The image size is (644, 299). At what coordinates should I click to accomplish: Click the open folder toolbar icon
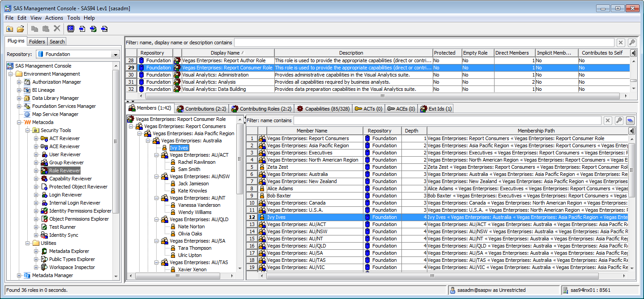click(x=21, y=29)
